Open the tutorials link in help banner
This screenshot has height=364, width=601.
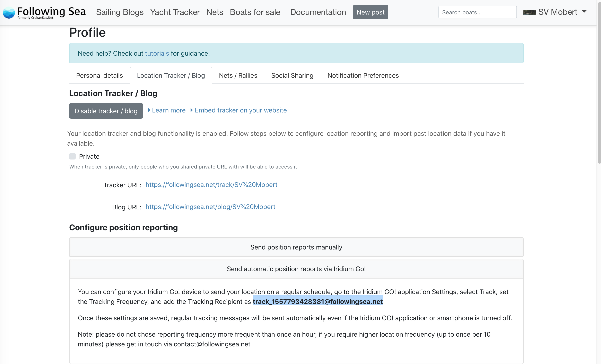tap(157, 53)
